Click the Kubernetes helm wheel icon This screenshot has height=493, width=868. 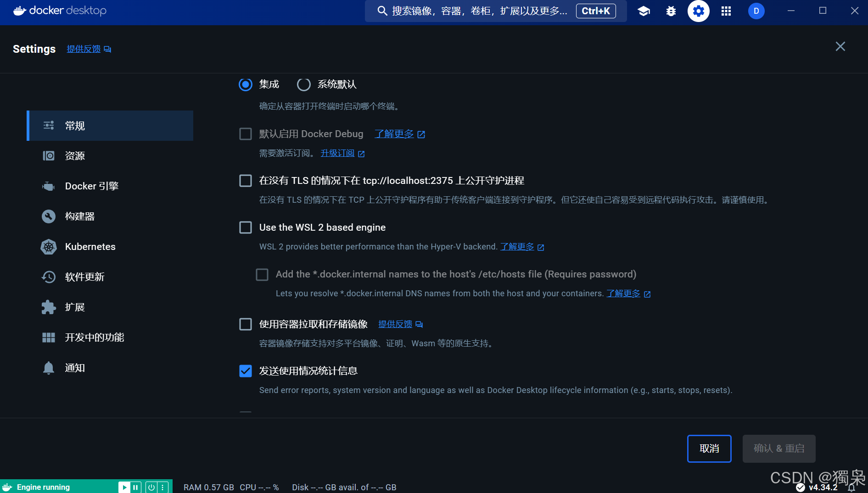49,247
